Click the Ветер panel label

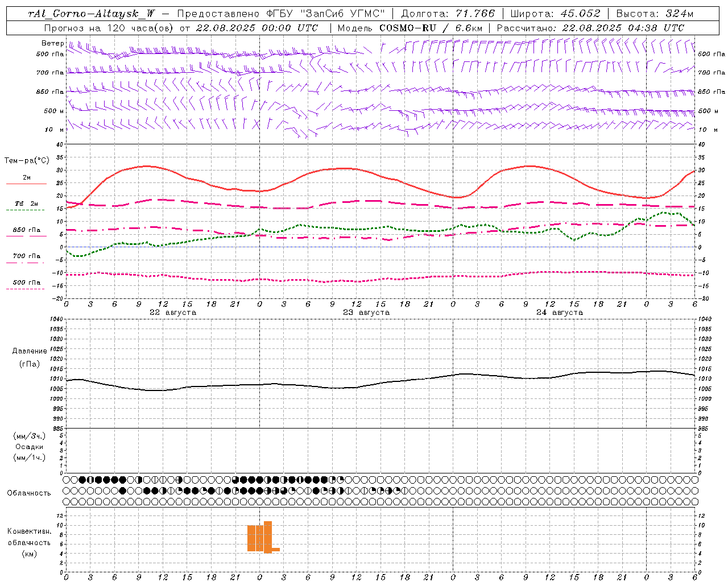53,43
